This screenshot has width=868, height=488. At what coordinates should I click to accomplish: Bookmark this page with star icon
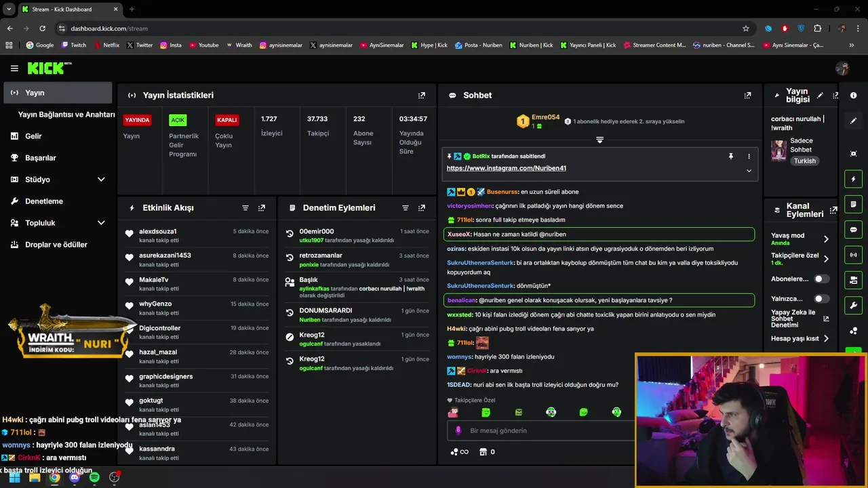click(746, 28)
